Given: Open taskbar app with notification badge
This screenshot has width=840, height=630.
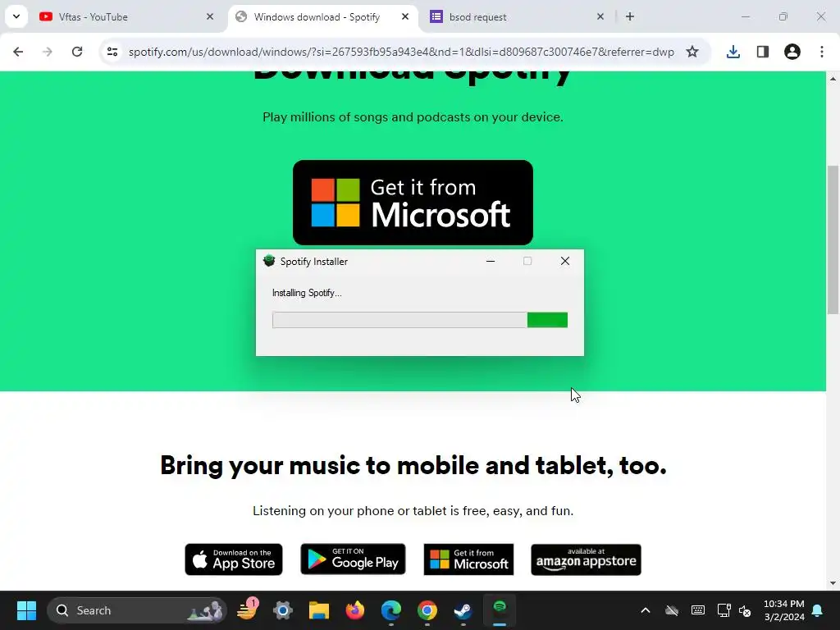Looking at the screenshot, I should [248, 610].
